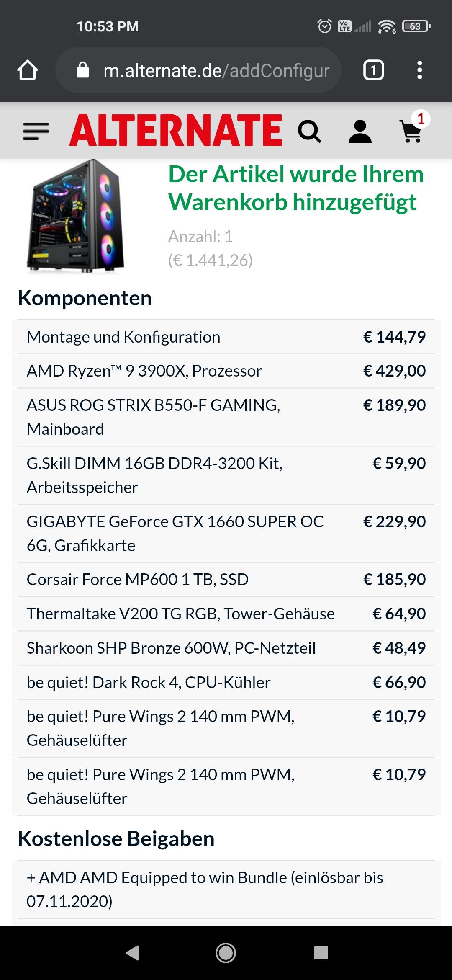Open Chrome's three-dot overflow menu

(420, 70)
